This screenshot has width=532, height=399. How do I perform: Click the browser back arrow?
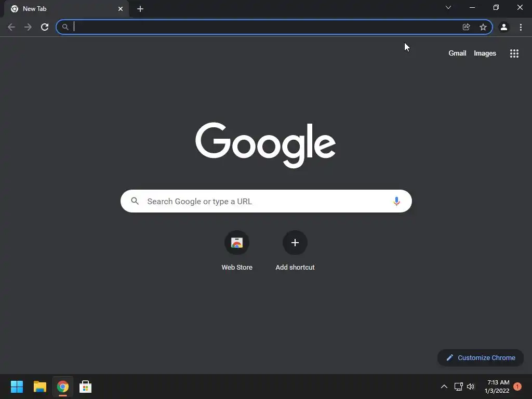(11, 27)
